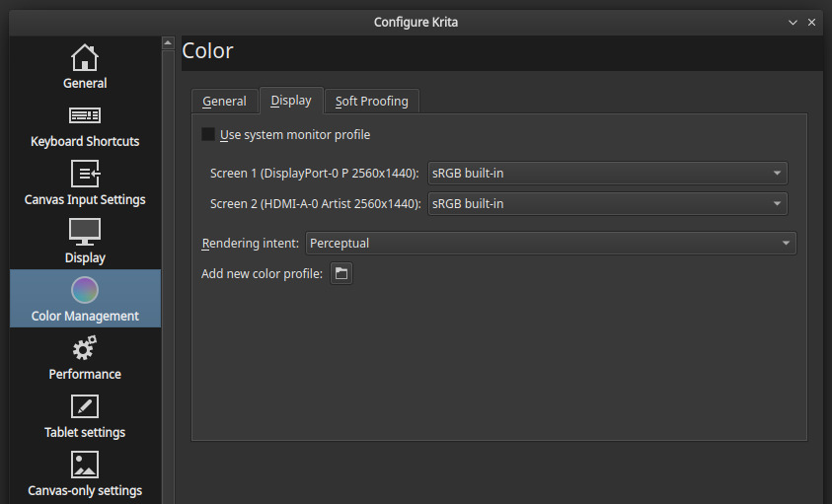Viewport: 832px width, 504px height.
Task: Click the 'Canvas Input Settings' sidebar label
Action: pos(85,199)
